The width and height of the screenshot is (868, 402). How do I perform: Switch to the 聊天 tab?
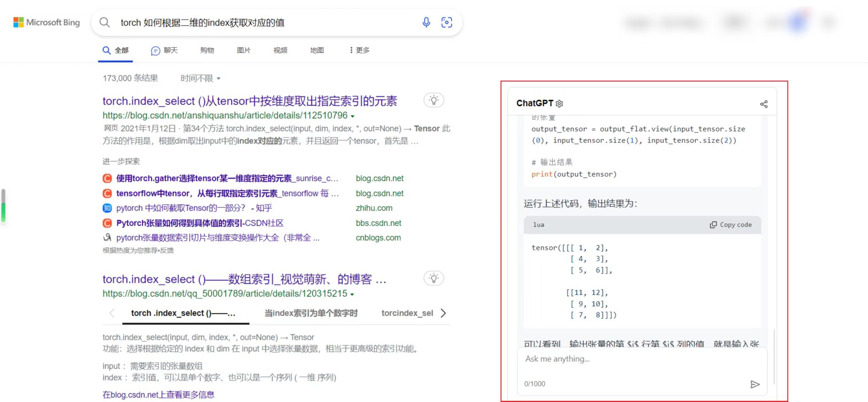point(164,50)
